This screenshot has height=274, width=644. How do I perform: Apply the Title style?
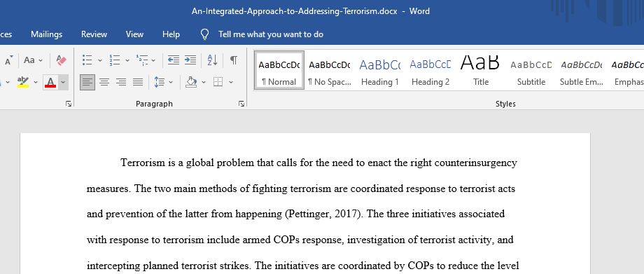(480, 69)
